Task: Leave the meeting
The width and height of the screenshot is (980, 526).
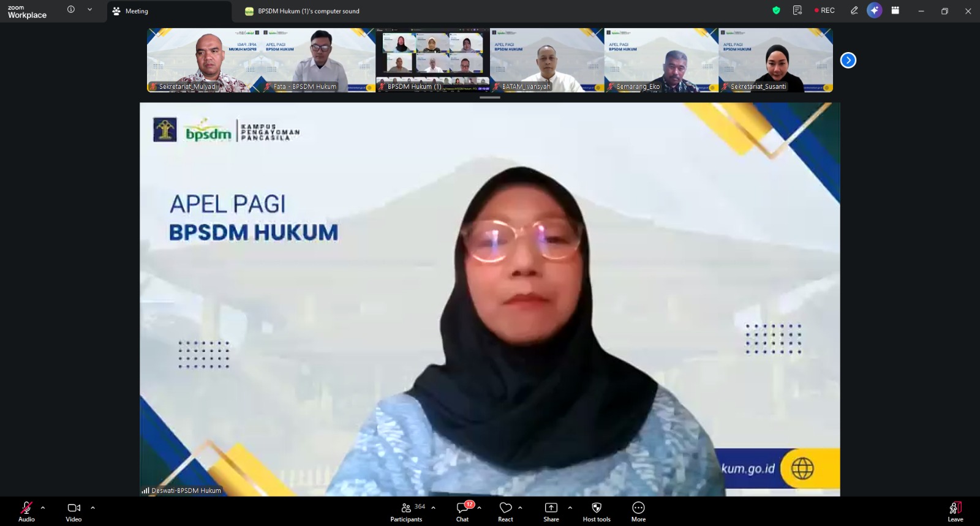Action: [956, 511]
